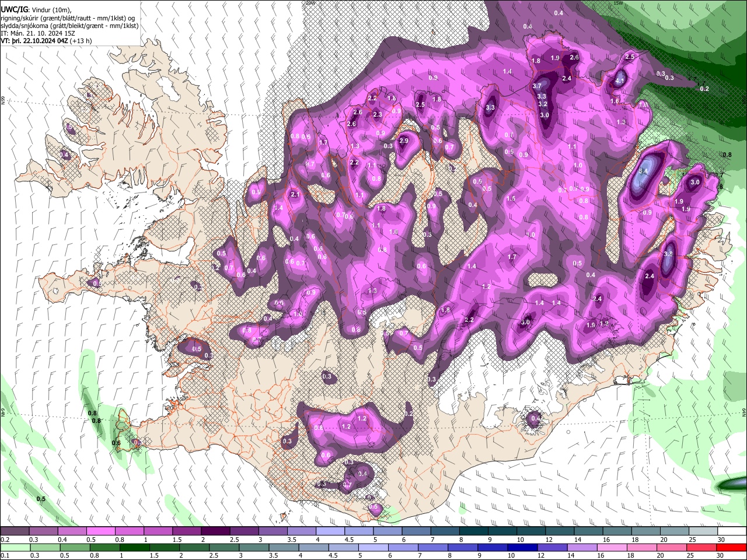
Task: Pick the dark mauve 0.2–0.3 snow scale swatch
Action: click(15, 531)
